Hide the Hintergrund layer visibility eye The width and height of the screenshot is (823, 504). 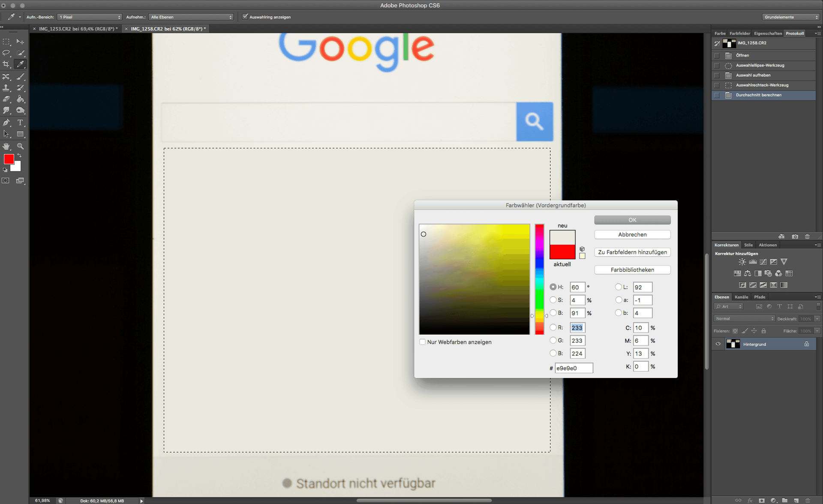pos(718,344)
